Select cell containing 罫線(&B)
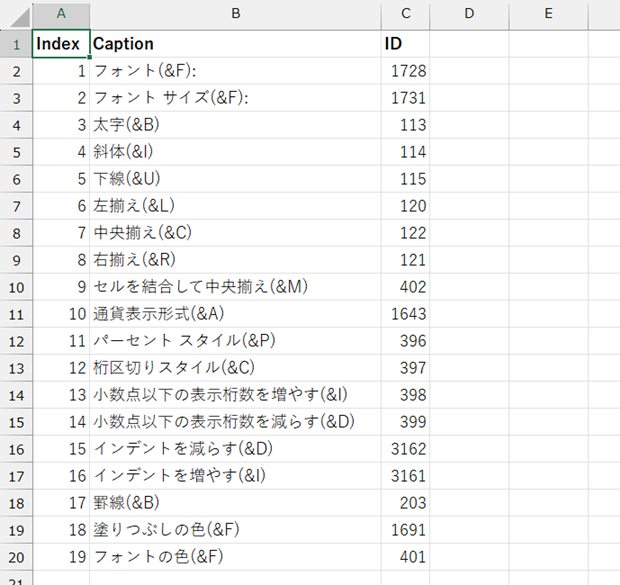Screen dimensions: 620x585 pyautogui.click(x=236, y=503)
